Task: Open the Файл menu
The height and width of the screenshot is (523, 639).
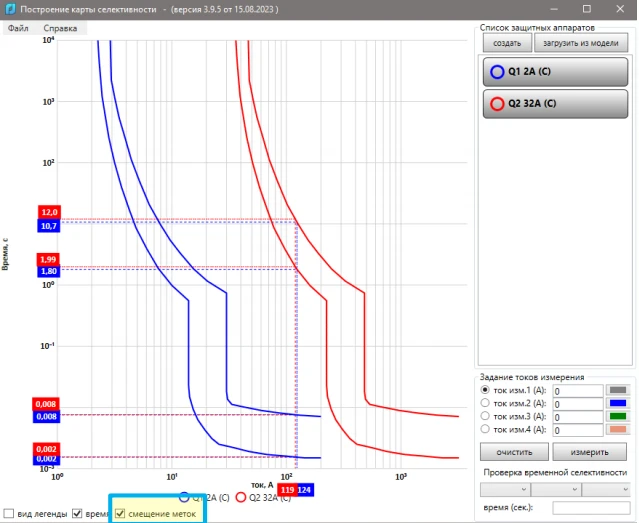Action: [18, 28]
